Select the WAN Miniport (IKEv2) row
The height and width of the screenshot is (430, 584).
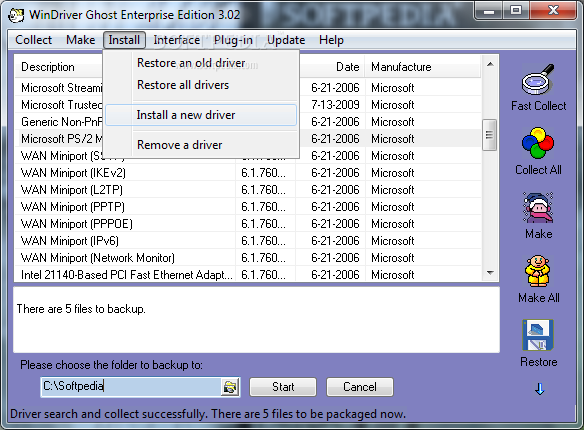click(248, 173)
